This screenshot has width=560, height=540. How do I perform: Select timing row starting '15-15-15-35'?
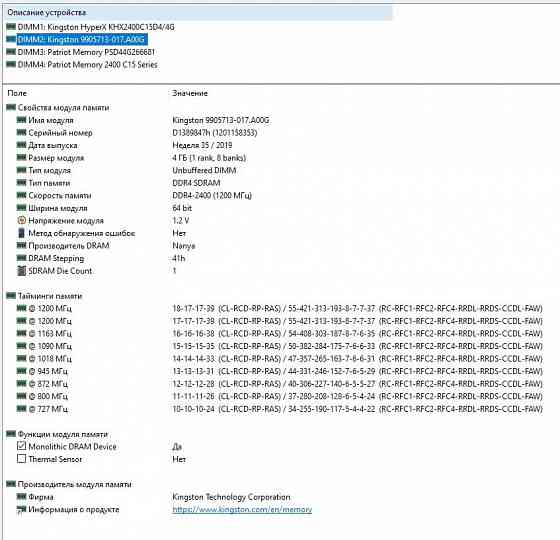coord(357,346)
